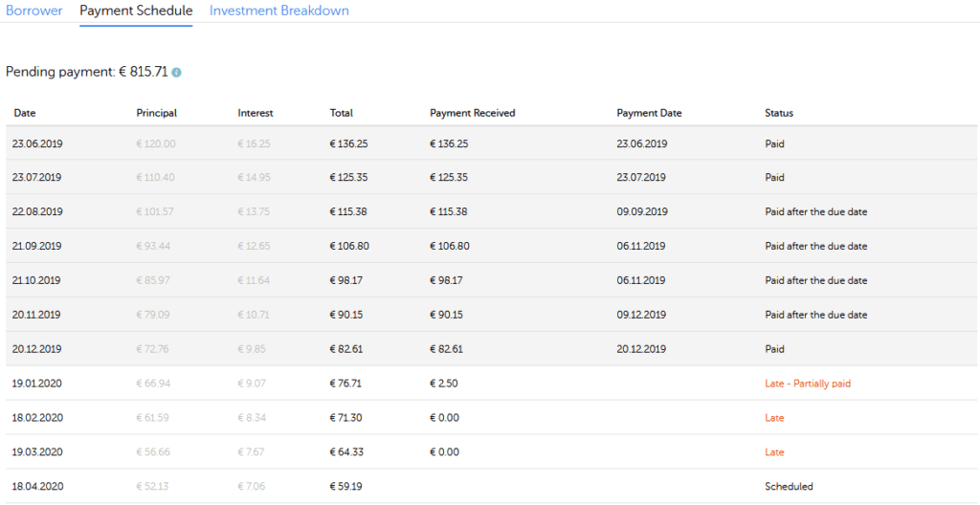
Task: Click the Date column header
Action: click(24, 113)
